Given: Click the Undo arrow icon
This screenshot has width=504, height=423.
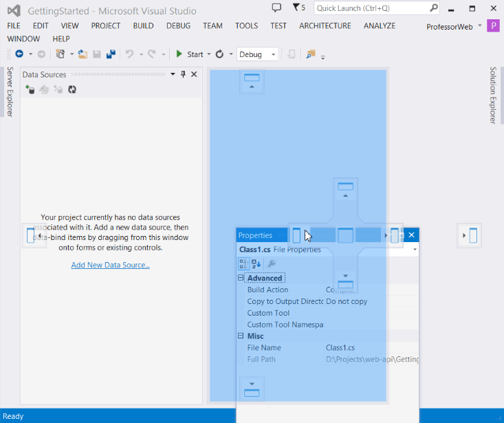Looking at the screenshot, I should [129, 54].
